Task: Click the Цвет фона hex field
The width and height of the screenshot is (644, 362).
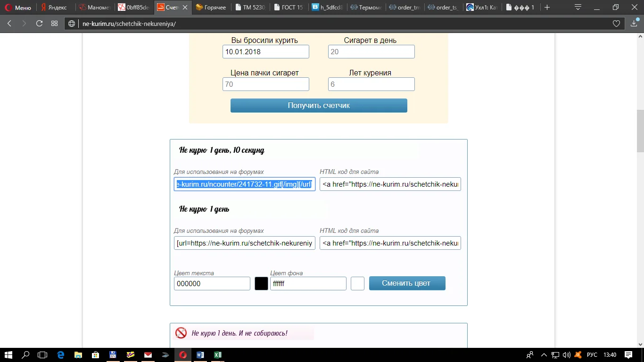Action: coord(308,284)
